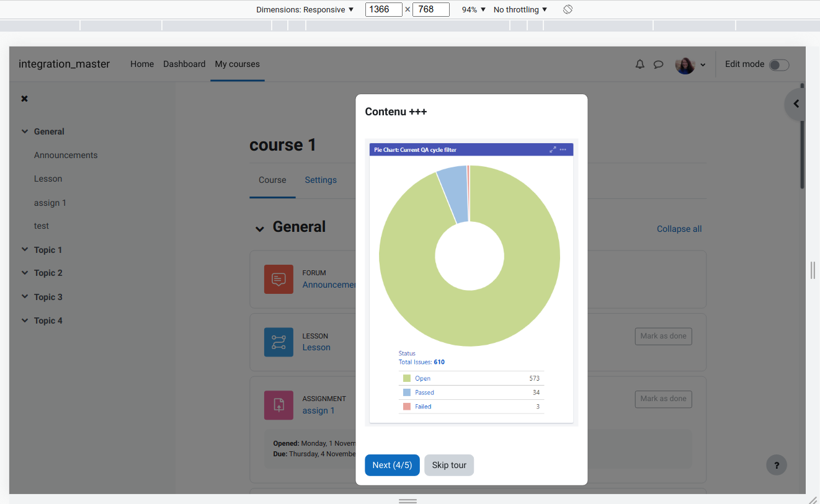Select test in the course index

pyautogui.click(x=42, y=226)
